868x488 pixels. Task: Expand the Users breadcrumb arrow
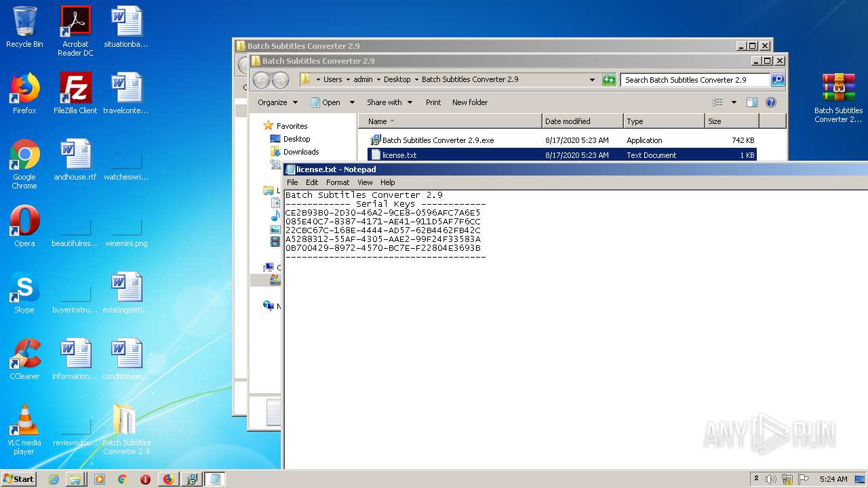coord(348,79)
